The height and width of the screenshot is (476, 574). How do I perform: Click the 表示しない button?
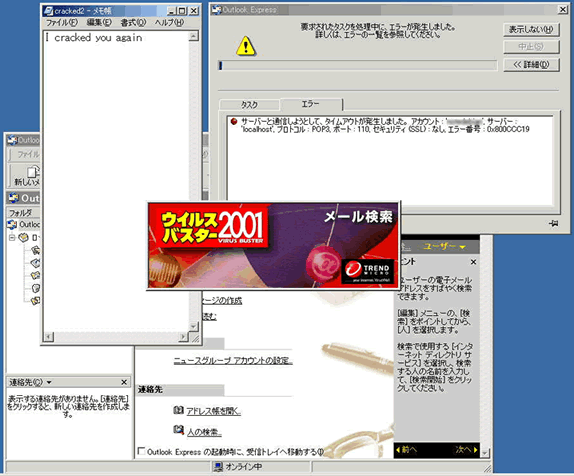click(531, 29)
